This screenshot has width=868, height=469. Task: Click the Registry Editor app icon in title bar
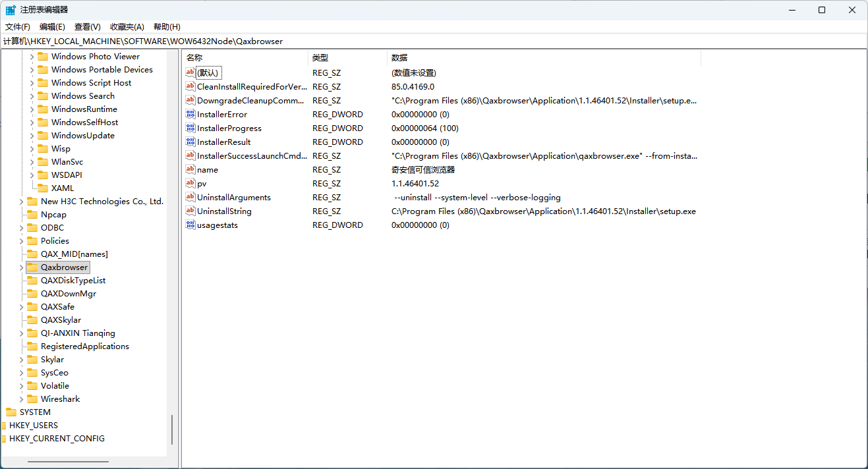coord(11,10)
